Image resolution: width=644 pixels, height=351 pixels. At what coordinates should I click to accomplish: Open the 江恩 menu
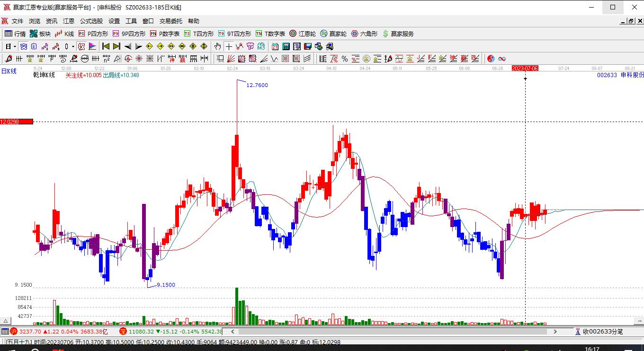[x=69, y=21]
